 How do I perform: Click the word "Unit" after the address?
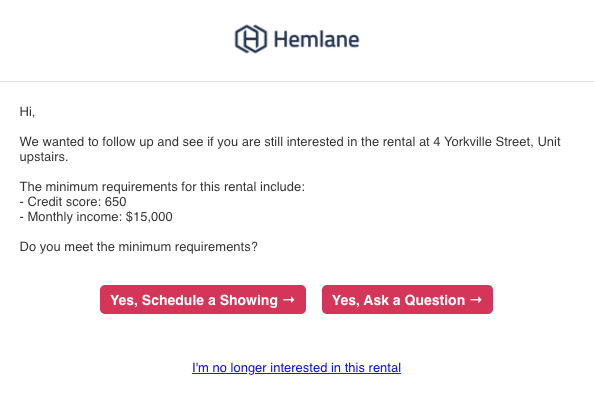tap(549, 142)
